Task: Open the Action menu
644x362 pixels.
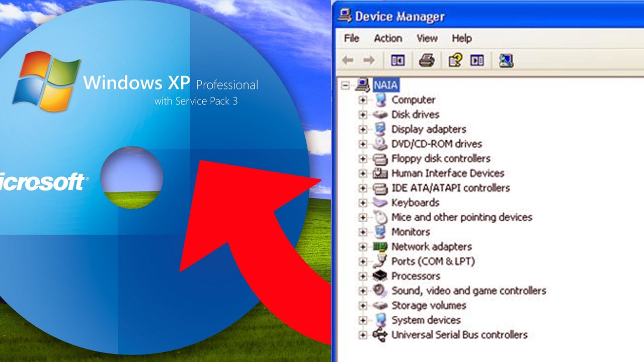Action: (388, 38)
